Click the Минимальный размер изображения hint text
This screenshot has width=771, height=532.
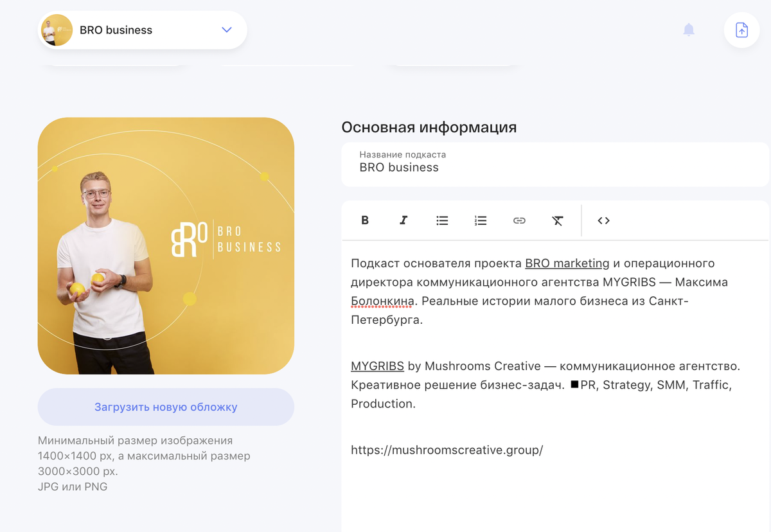tap(135, 441)
